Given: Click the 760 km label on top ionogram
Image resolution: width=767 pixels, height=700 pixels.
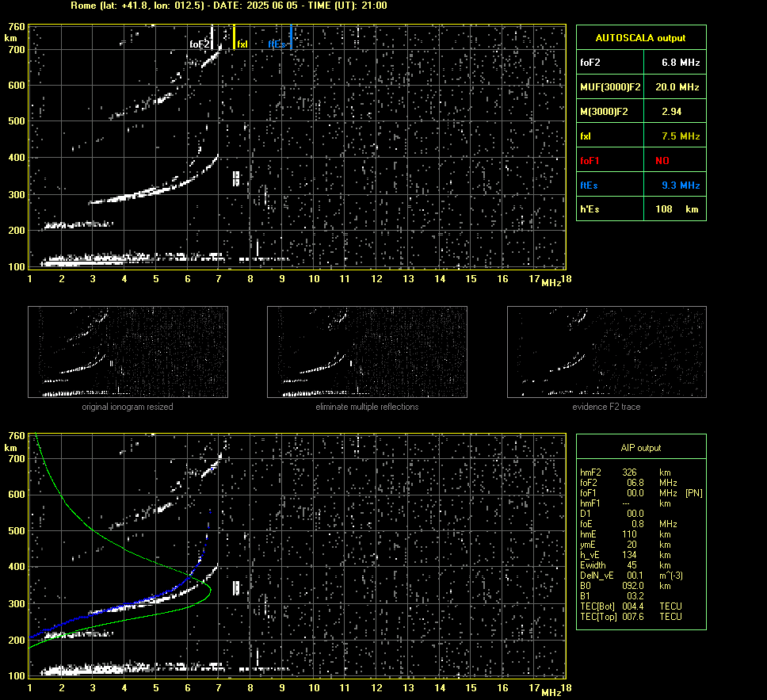Looking at the screenshot, I should pyautogui.click(x=17, y=27).
